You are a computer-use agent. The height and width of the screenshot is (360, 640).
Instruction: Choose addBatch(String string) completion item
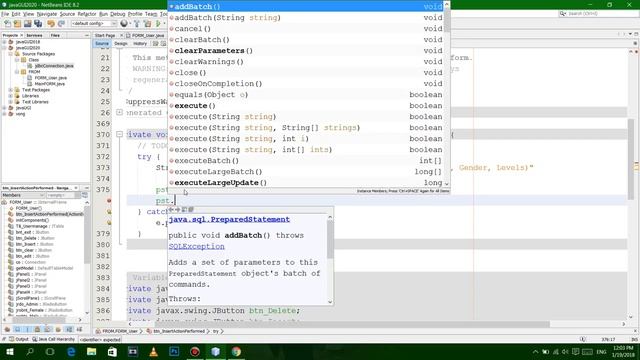[x=306, y=18]
